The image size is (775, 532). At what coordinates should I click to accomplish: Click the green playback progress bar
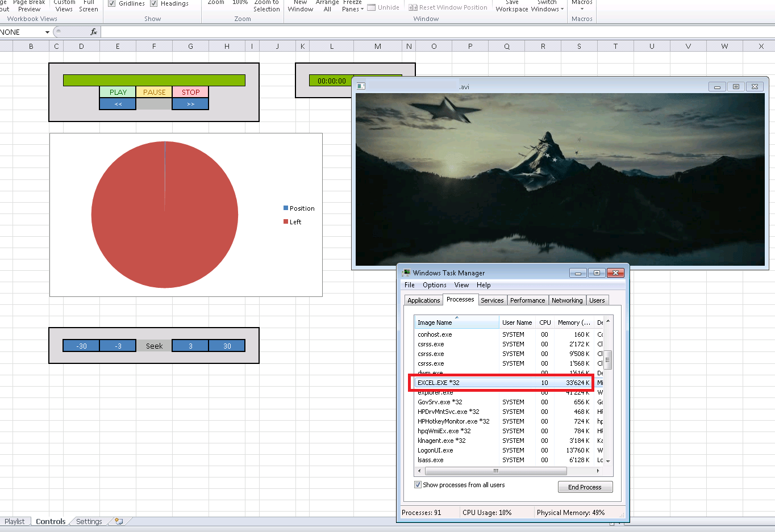(153, 79)
